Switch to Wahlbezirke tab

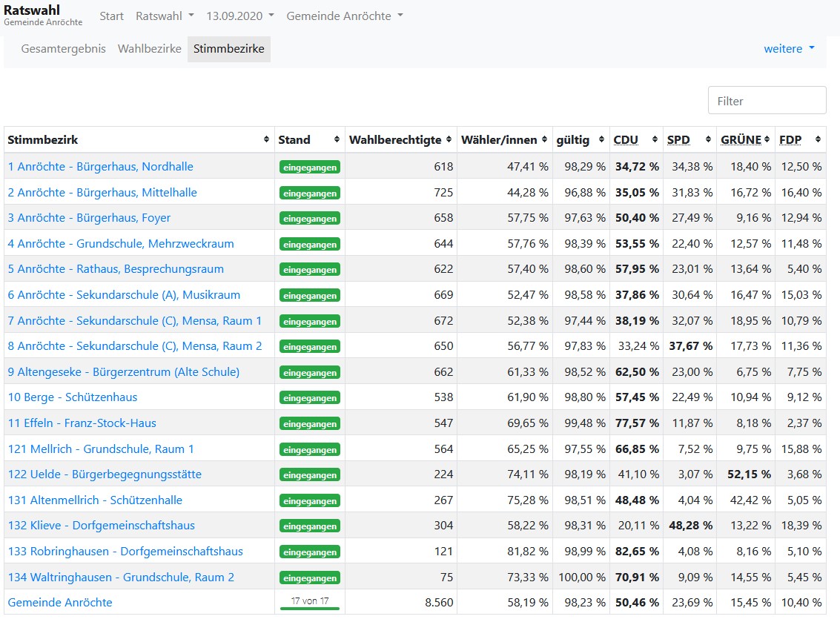coord(150,49)
